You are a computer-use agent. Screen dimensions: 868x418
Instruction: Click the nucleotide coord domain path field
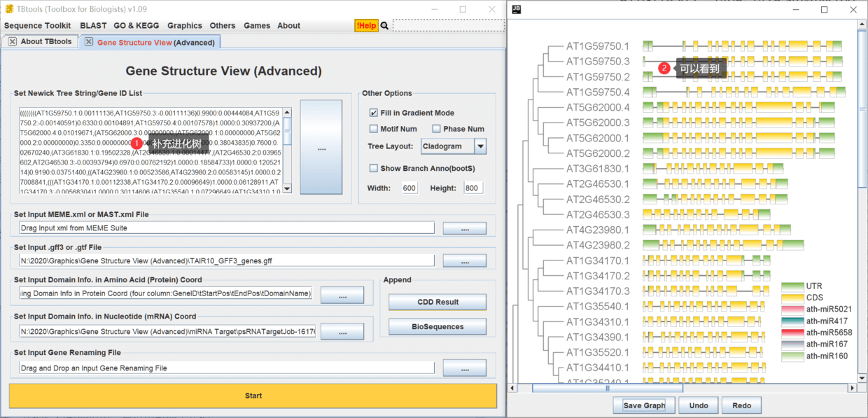[x=167, y=330]
